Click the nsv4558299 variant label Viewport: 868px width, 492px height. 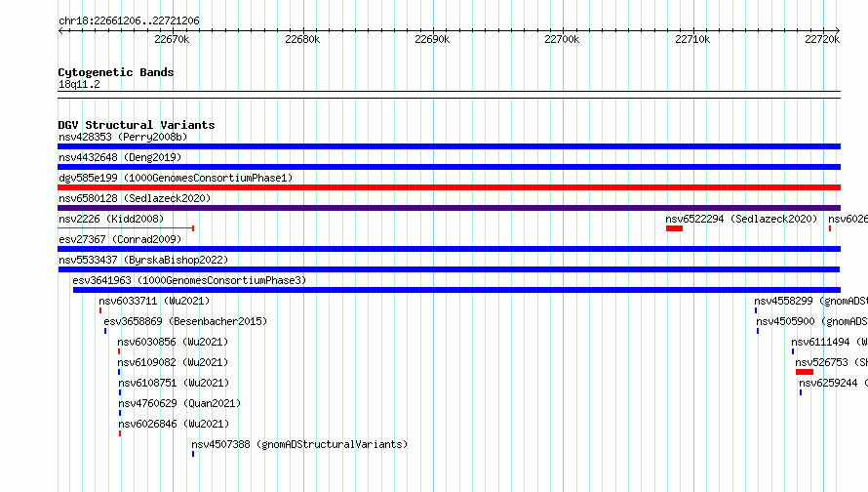click(811, 301)
